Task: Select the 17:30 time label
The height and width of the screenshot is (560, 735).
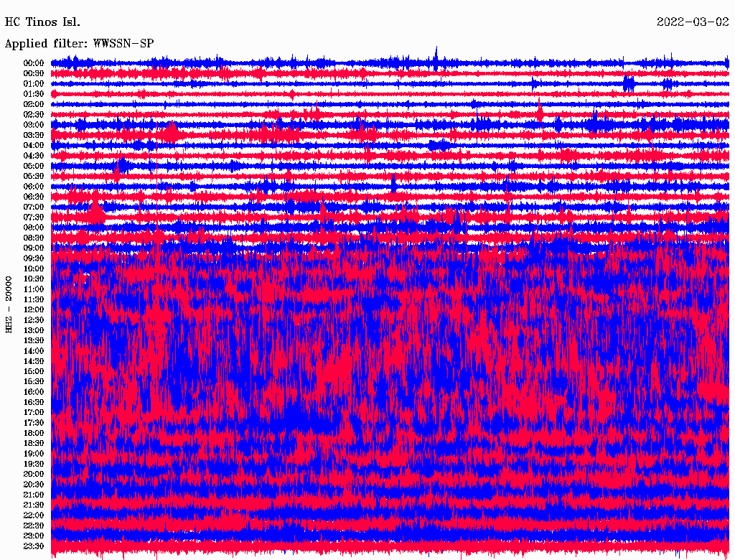Action: (34, 423)
